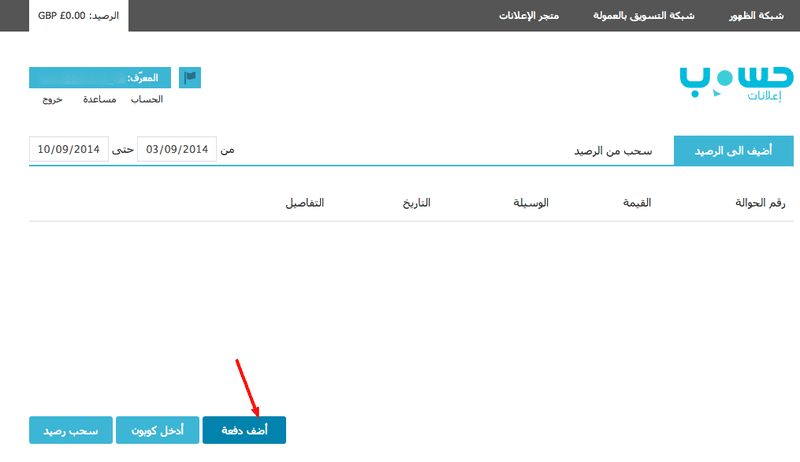
Task: Sort by القيمة amount column header
Action: 637,203
